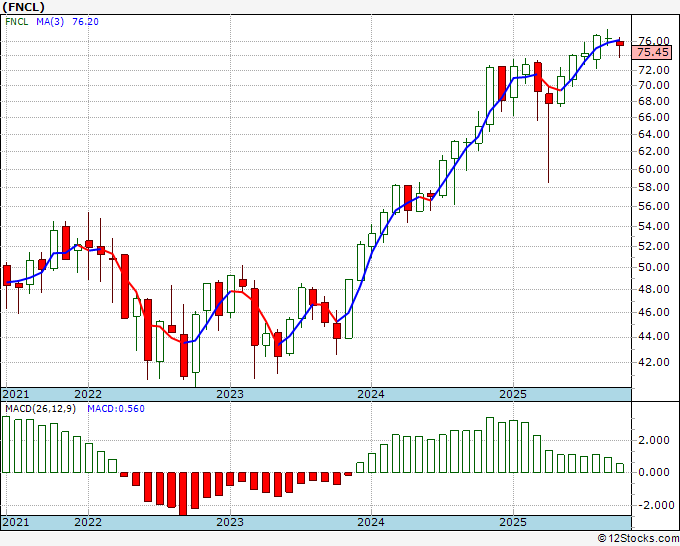This screenshot has width=680, height=546.
Task: Click the 64.00 price axis label
Action: (x=654, y=134)
